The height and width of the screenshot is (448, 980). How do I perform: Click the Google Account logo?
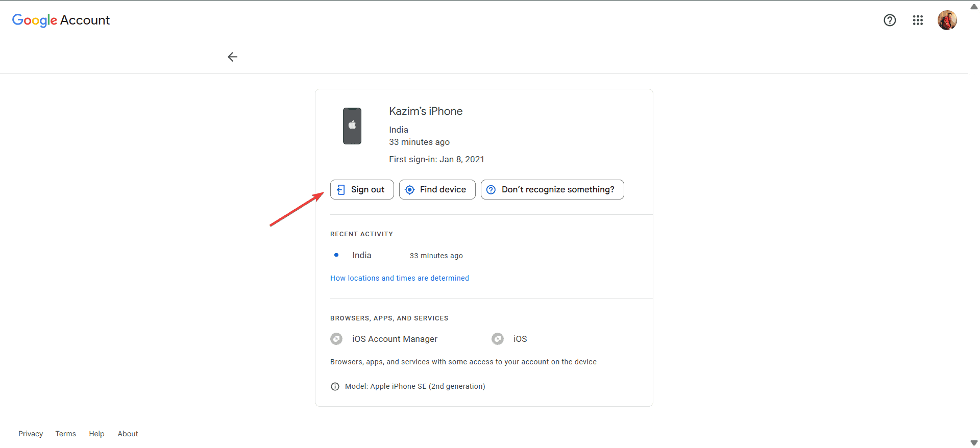click(61, 20)
